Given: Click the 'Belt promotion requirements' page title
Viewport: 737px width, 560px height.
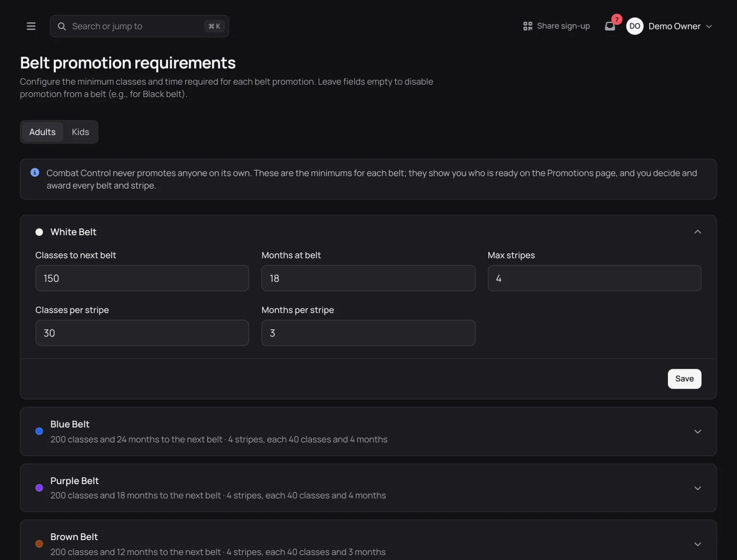Looking at the screenshot, I should (128, 63).
